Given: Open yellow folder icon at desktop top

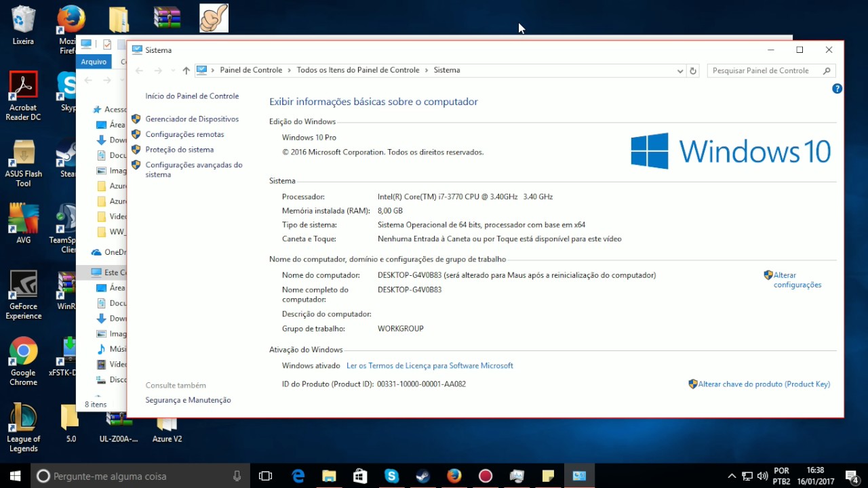Looking at the screenshot, I should tap(119, 20).
